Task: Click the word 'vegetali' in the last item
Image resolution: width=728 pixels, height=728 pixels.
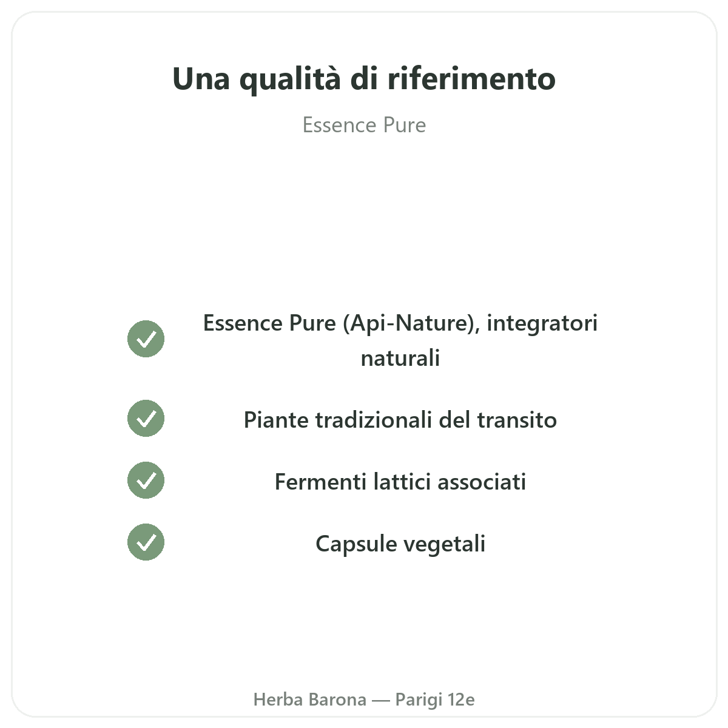Action: tap(444, 544)
